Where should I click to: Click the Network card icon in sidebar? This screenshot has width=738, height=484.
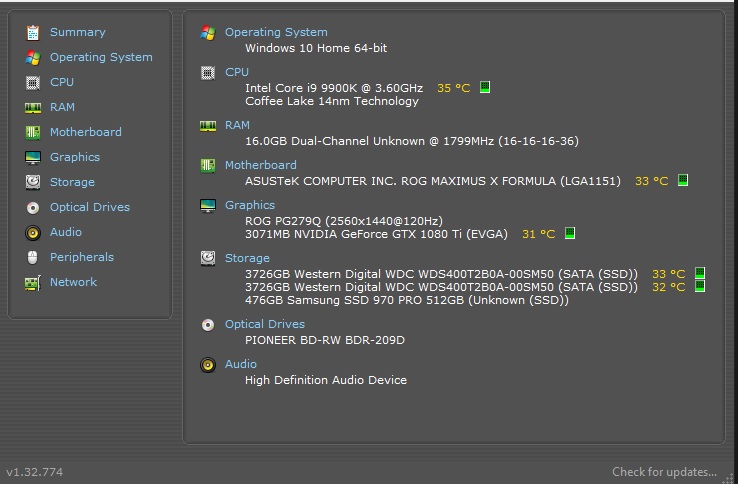33,283
